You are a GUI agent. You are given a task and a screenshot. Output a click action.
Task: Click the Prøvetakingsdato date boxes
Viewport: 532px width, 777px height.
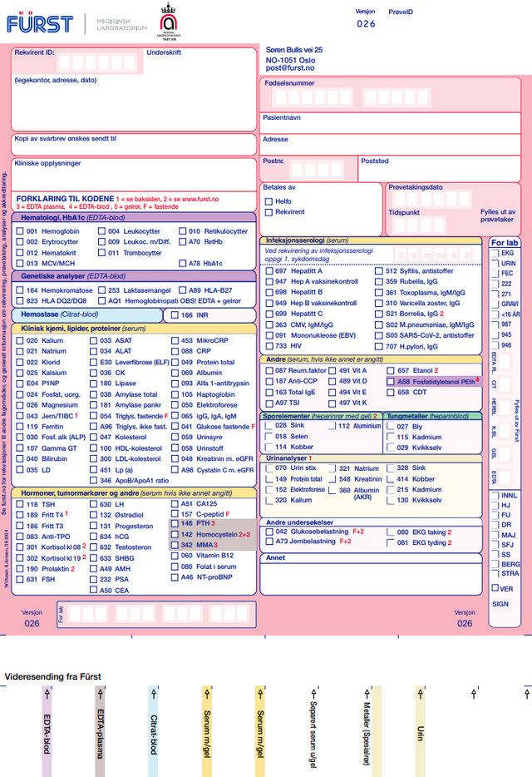pos(431,200)
